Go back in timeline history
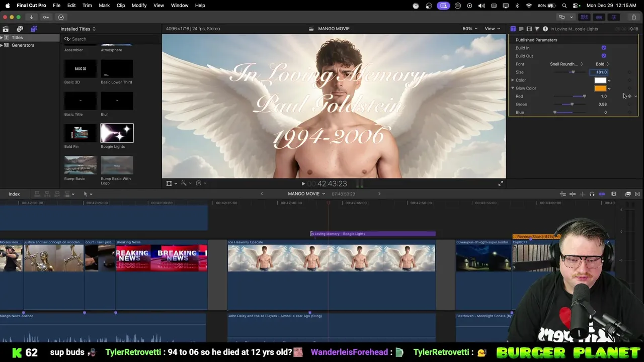This screenshot has height=362, width=644. pos(262,194)
